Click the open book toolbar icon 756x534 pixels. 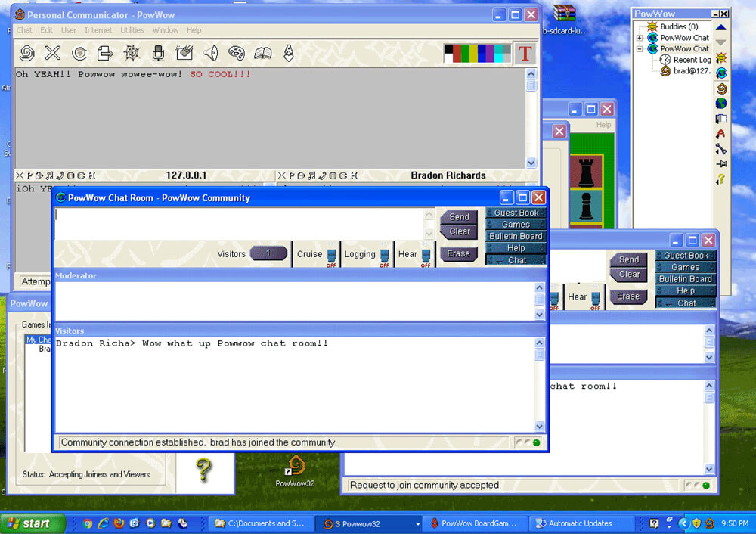tap(262, 53)
